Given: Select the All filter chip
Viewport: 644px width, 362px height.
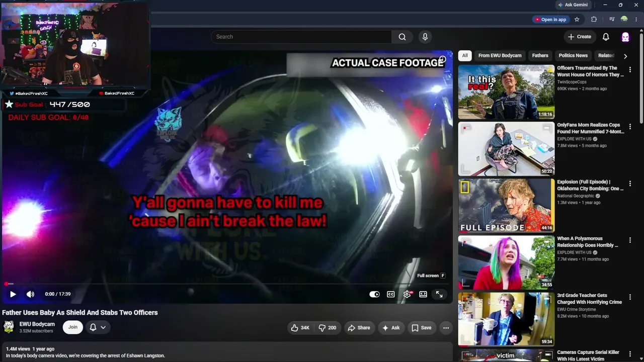Looking at the screenshot, I should click(465, 56).
